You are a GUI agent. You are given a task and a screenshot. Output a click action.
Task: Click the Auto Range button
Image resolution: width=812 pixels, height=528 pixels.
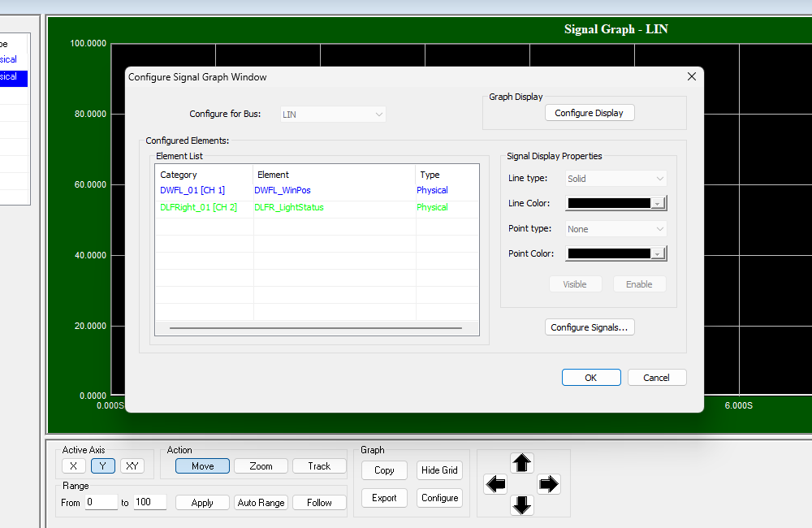click(x=261, y=503)
